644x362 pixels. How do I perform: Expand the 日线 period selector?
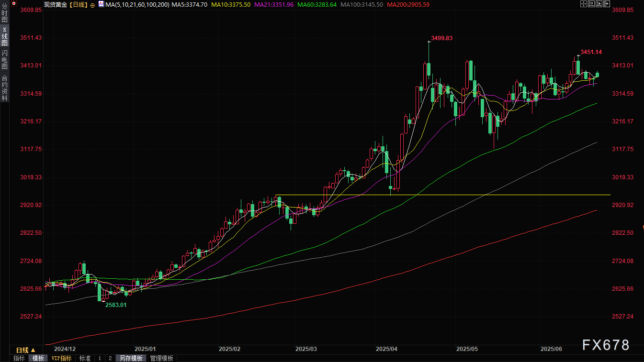(x=26, y=350)
